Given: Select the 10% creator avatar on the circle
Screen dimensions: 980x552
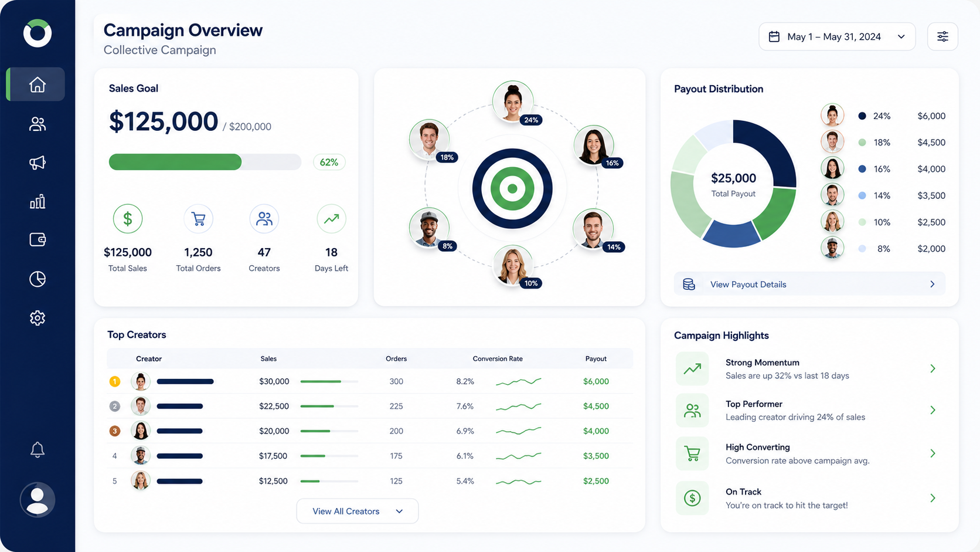Looking at the screenshot, I should (513, 265).
